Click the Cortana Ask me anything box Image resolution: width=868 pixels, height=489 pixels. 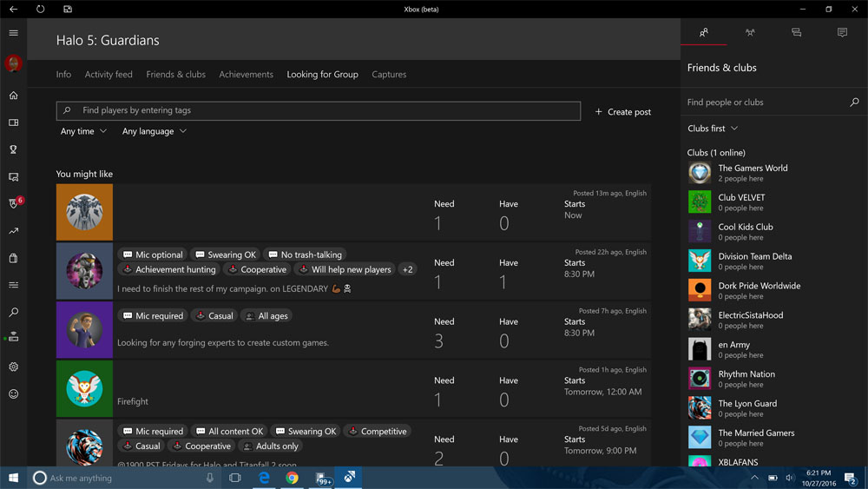tap(124, 478)
